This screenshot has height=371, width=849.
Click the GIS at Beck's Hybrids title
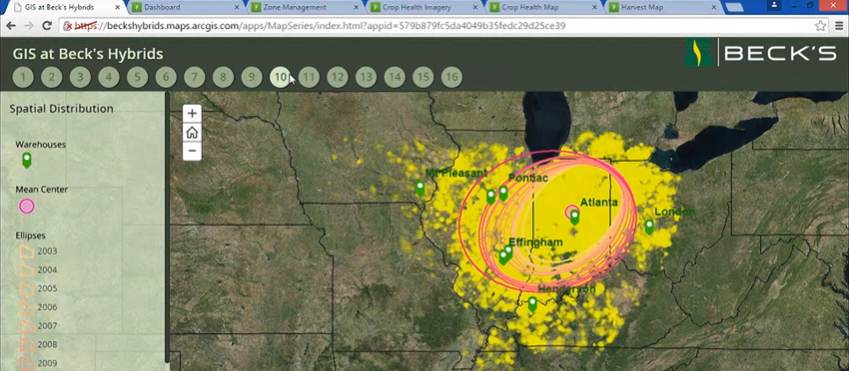click(88, 54)
